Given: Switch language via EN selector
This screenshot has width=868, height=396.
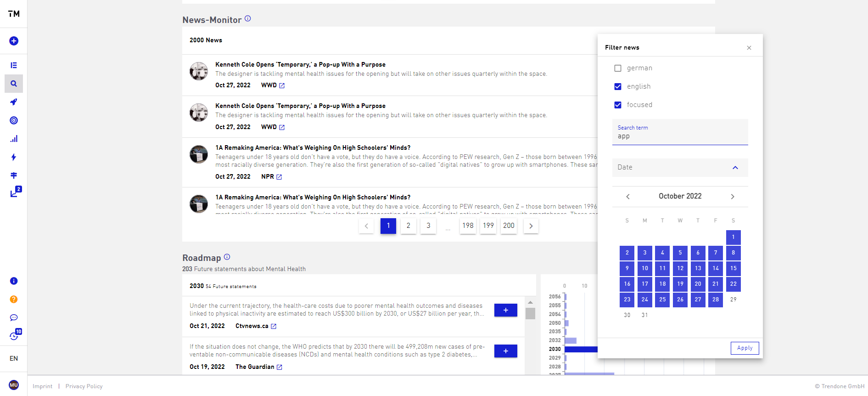Looking at the screenshot, I should point(14,358).
